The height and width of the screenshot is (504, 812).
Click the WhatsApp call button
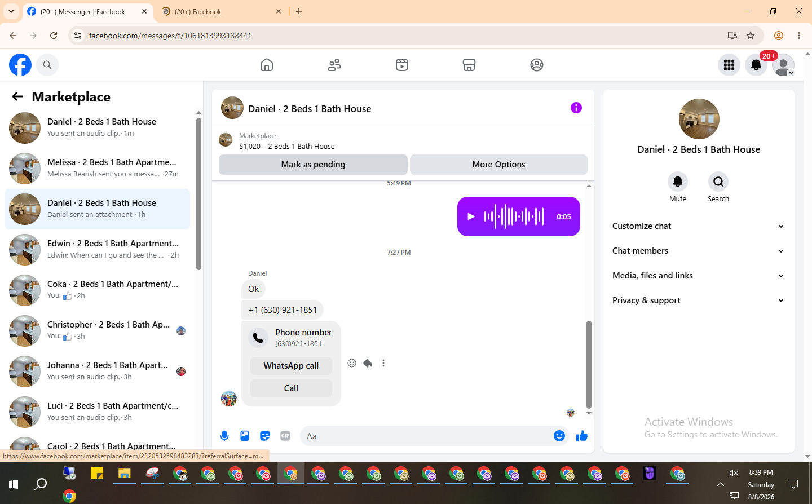coord(291,366)
